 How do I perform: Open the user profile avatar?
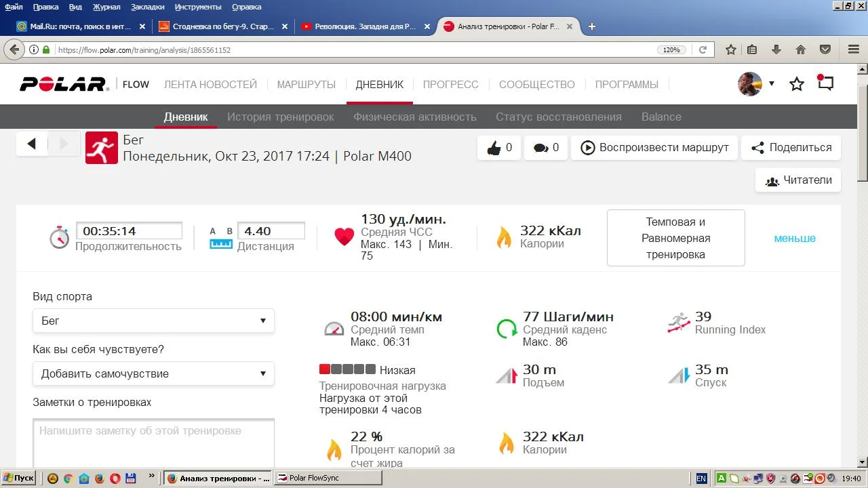[x=750, y=84]
